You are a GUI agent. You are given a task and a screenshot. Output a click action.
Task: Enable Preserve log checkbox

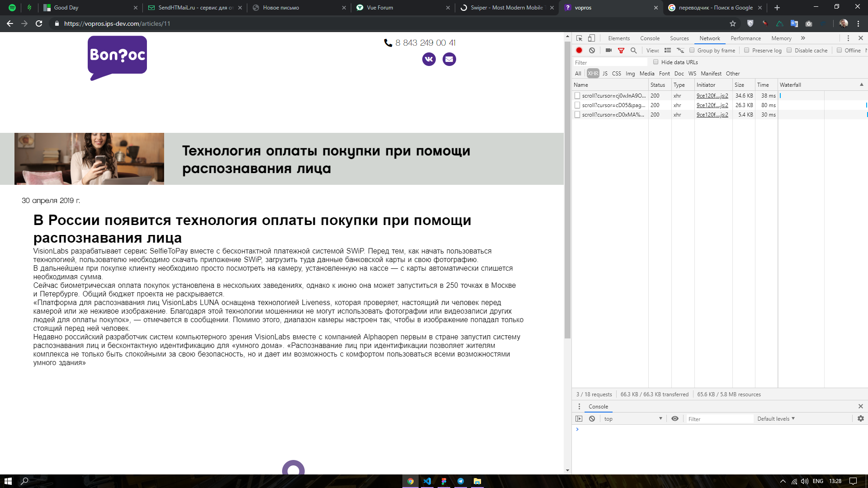pos(747,50)
